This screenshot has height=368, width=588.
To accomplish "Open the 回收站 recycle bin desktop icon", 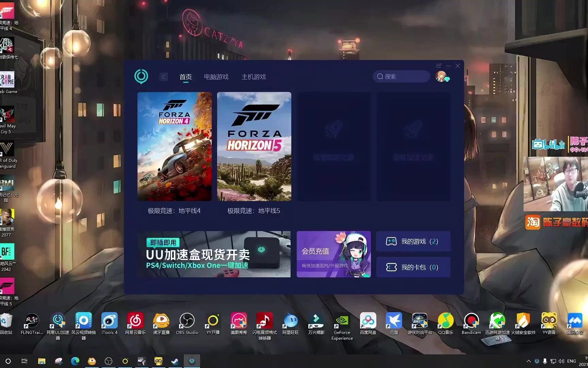I will pyautogui.click(x=6, y=324).
